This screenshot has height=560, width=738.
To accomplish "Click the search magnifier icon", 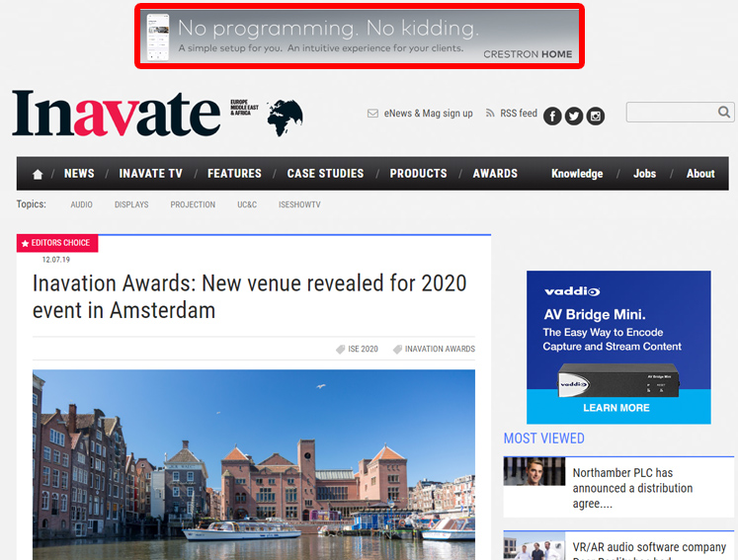I will tap(724, 112).
